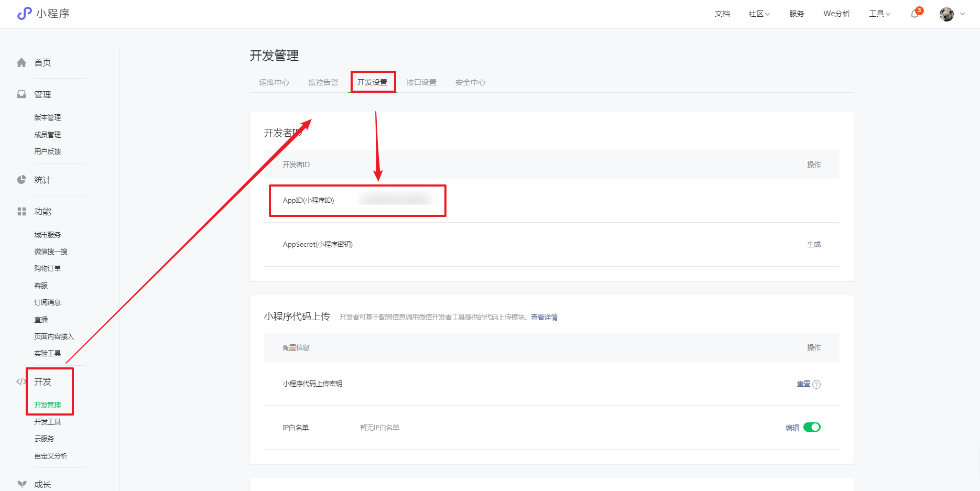Switch to the 接口设置 tab
Viewport: 980px width, 491px height.
(421, 82)
